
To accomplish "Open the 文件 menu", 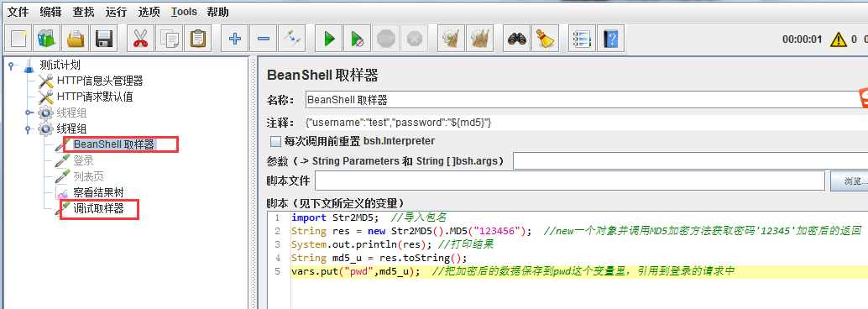I will point(18,12).
